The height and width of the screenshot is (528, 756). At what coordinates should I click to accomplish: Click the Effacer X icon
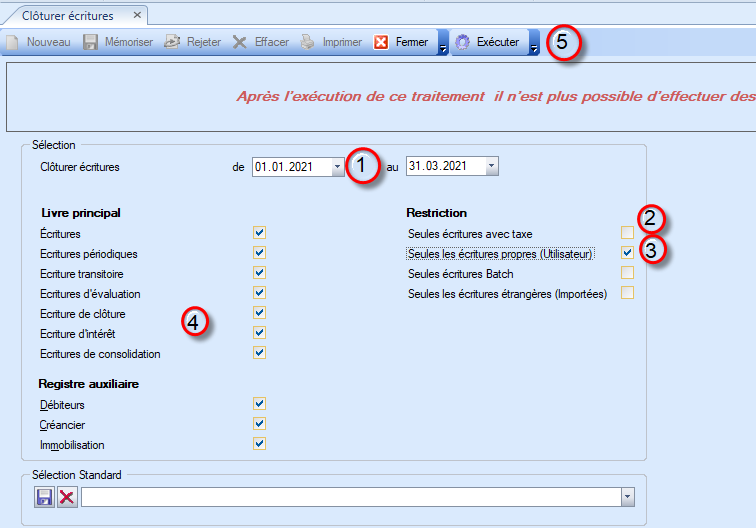(240, 42)
